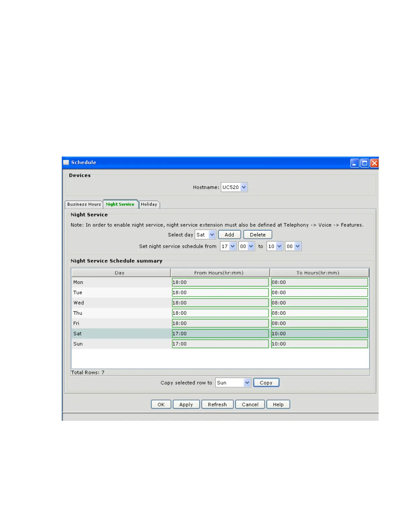Click Sat's 10:00 To Hours field
The image size is (411, 532).
point(320,334)
